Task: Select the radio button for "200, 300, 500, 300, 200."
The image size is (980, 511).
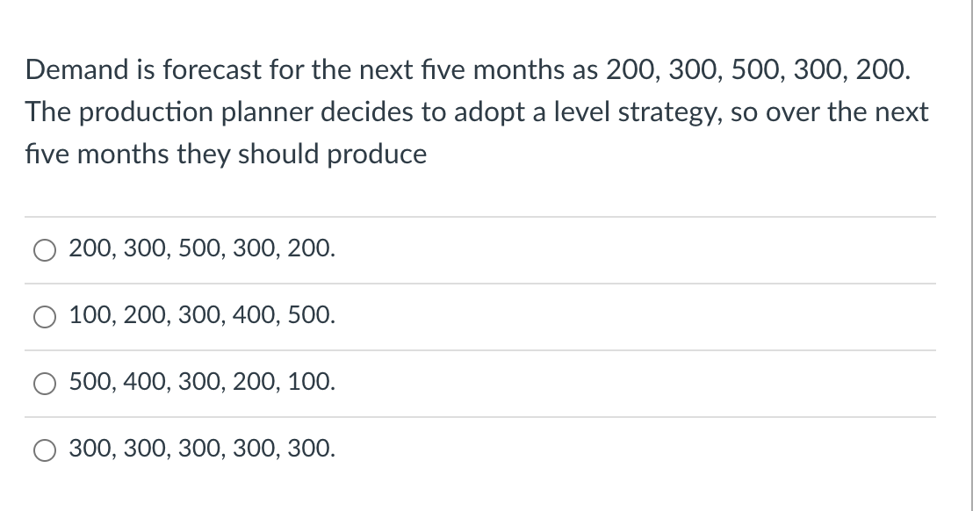Action: click(x=44, y=249)
